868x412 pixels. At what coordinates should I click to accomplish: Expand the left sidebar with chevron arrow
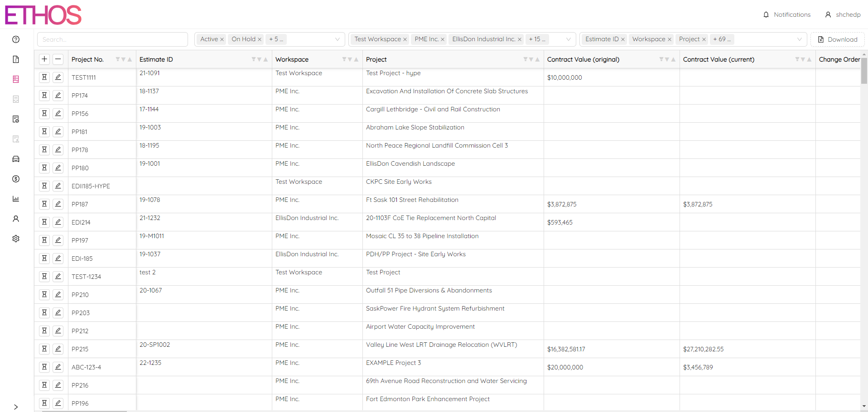coord(16,407)
